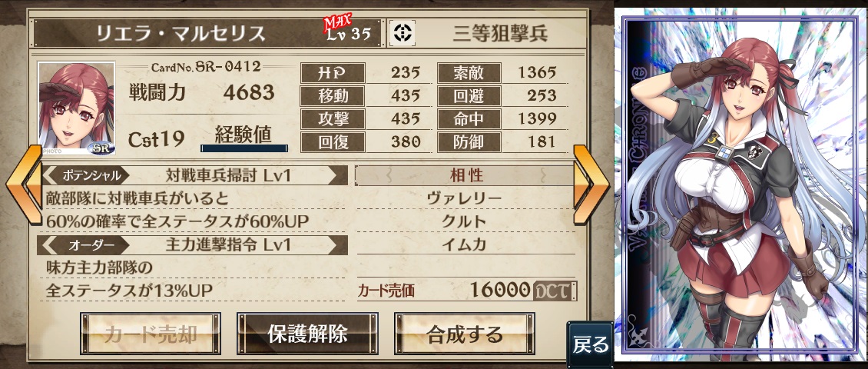Click the 相性 affinity header

coord(466,175)
